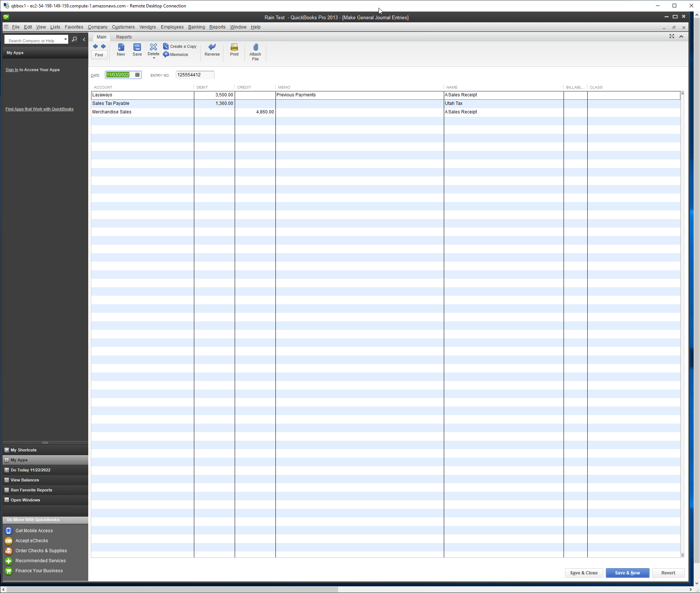Screen dimensions: 700x593
Task: Open the Vendors menu
Action: [x=148, y=27]
